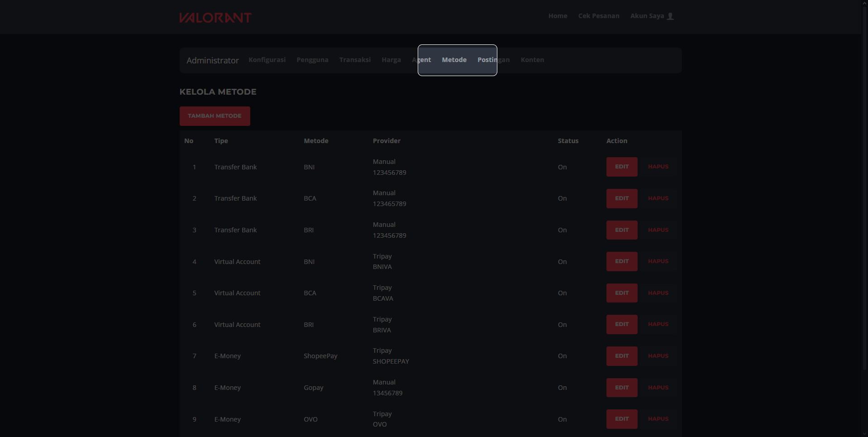Viewport: 868px width, 437px height.
Task: Click On status in ShopeePay row
Action: tap(562, 356)
